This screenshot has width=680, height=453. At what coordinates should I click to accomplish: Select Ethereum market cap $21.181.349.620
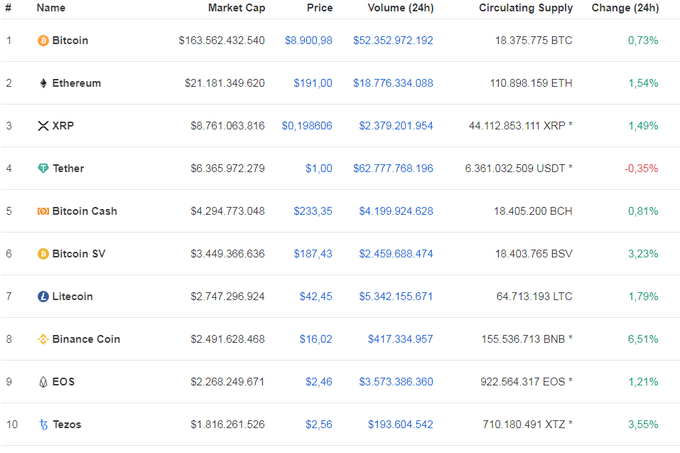tap(225, 83)
